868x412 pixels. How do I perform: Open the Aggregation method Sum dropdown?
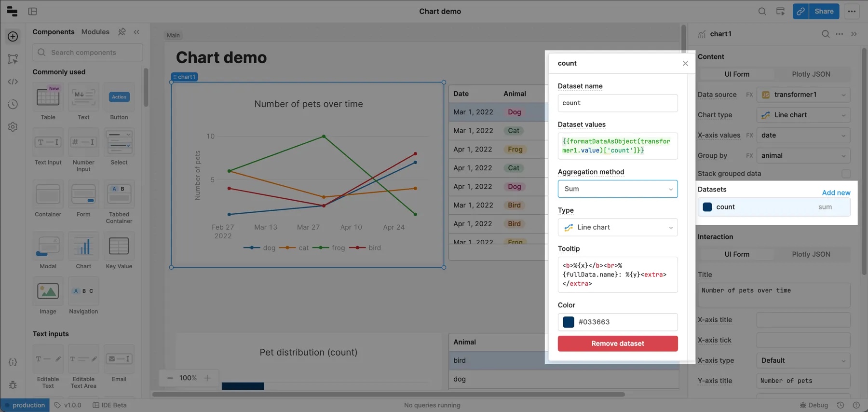618,189
